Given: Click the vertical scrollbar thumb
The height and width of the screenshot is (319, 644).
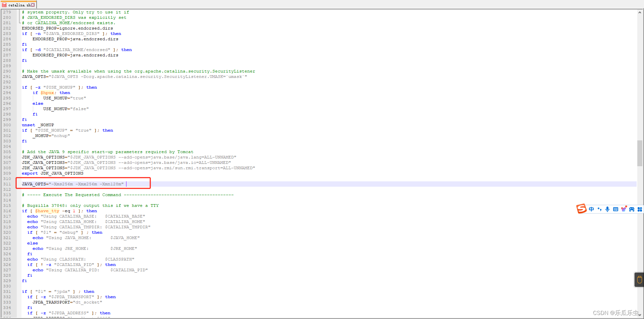Looking at the screenshot, I should click(640, 153).
